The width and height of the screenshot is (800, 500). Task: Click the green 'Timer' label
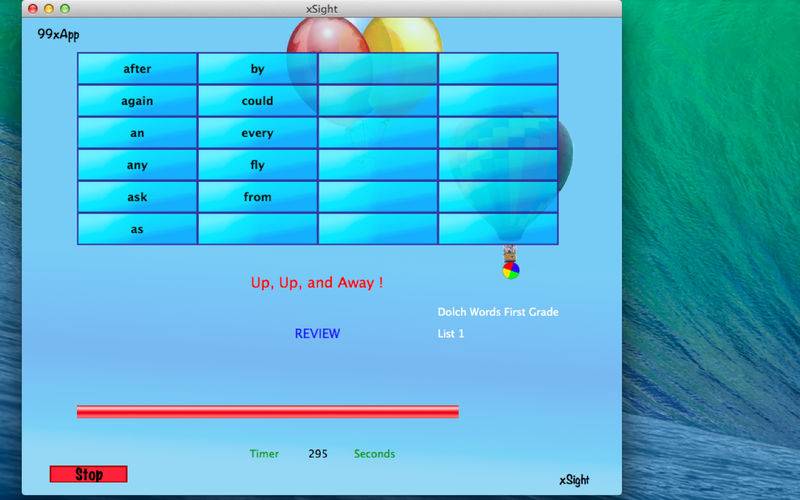pos(264,454)
